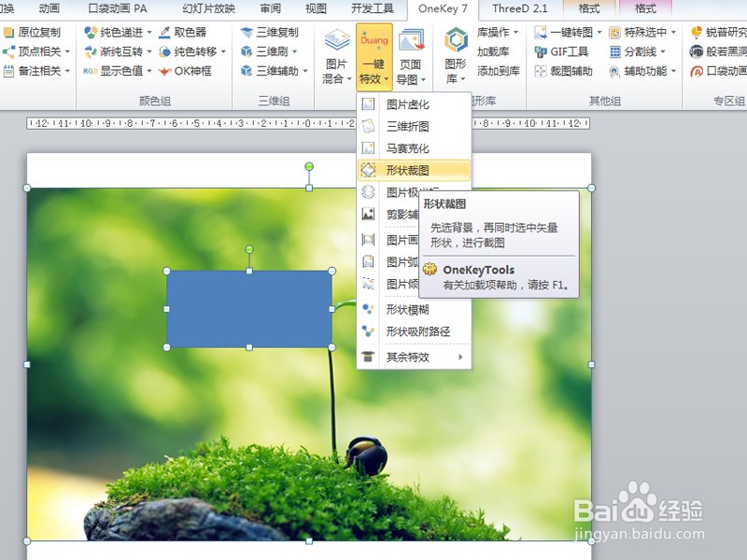Activate the 取色器 color picker

click(185, 32)
